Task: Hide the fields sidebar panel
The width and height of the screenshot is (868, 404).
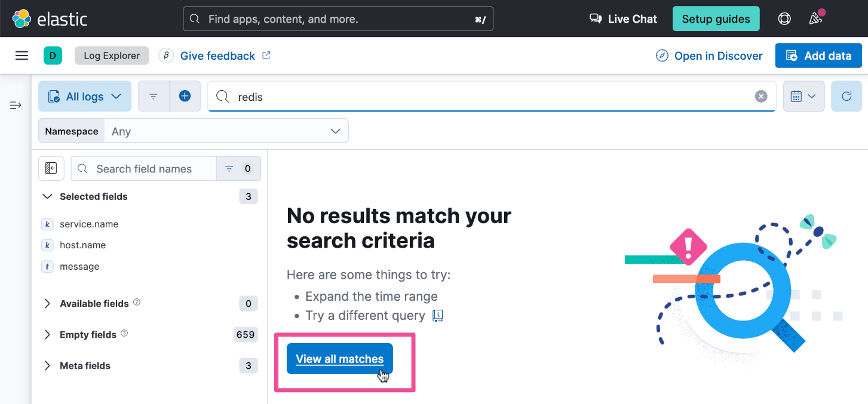Action: pyautogui.click(x=51, y=169)
